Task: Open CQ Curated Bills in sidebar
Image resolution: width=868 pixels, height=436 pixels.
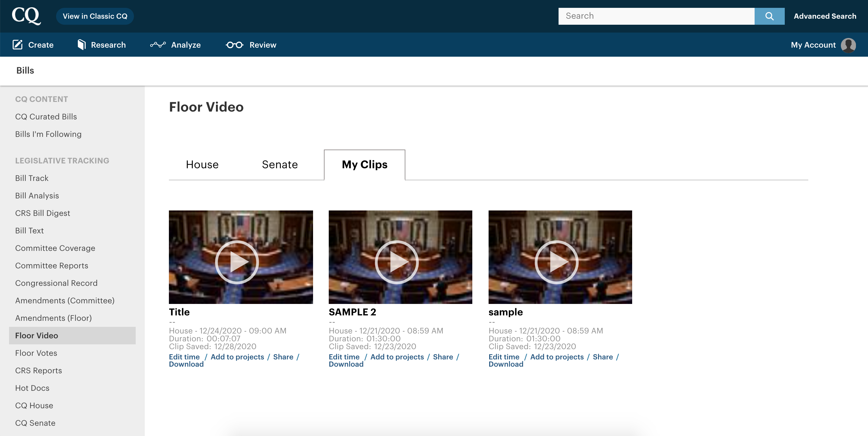Action: click(46, 117)
